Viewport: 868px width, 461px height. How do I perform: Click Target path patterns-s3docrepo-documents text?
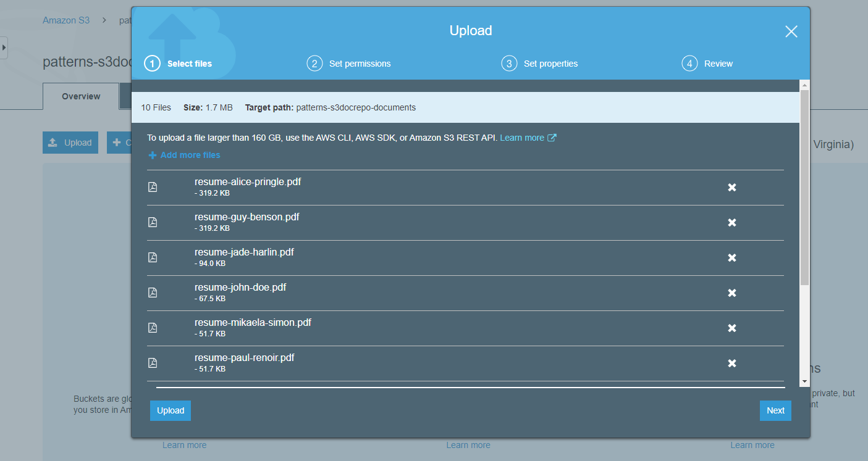tap(331, 107)
